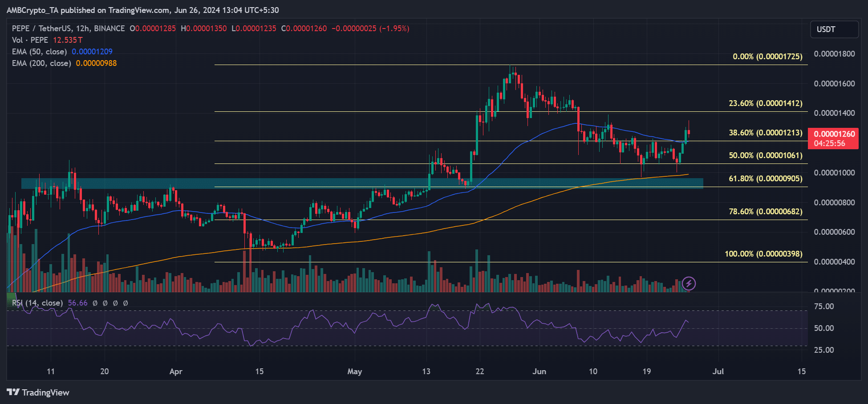
Task: Click the May date on time axis
Action: click(355, 371)
